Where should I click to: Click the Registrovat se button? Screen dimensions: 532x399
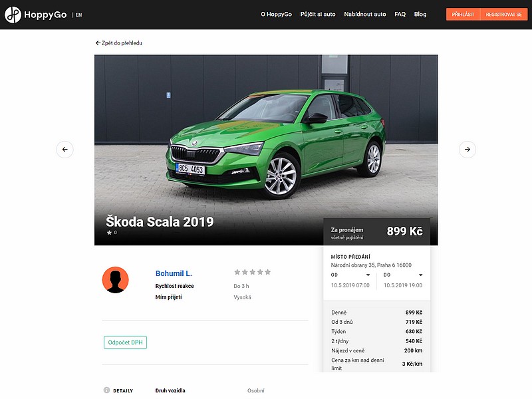click(x=503, y=14)
